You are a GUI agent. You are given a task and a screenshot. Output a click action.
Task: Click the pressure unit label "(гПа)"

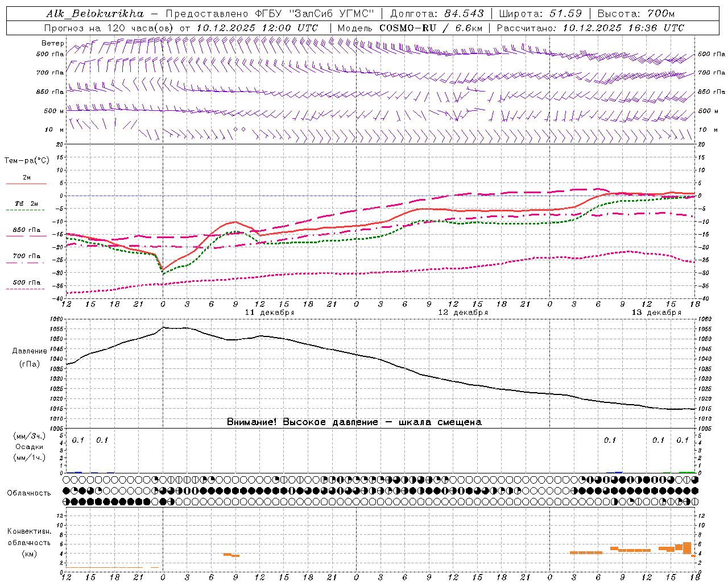coord(30,364)
